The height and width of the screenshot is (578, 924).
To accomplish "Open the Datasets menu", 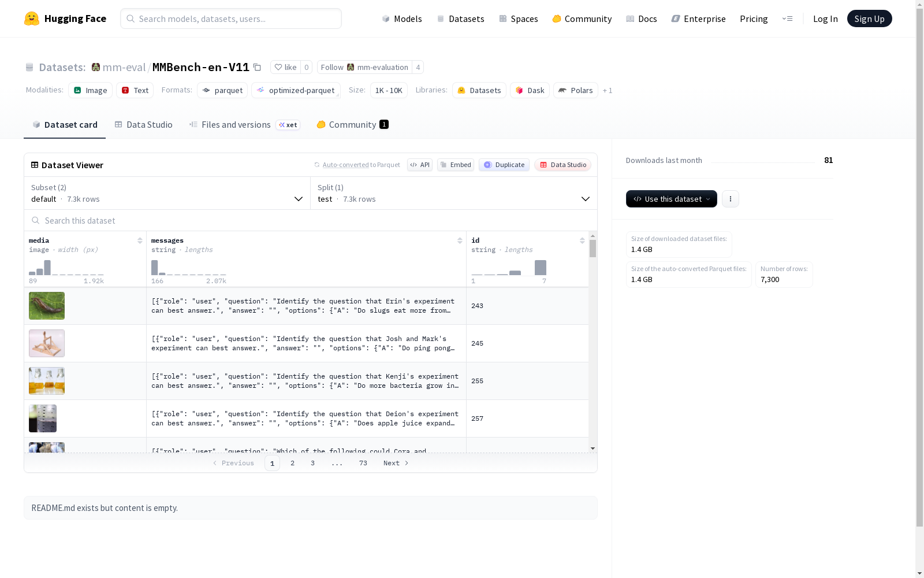I will tap(460, 18).
